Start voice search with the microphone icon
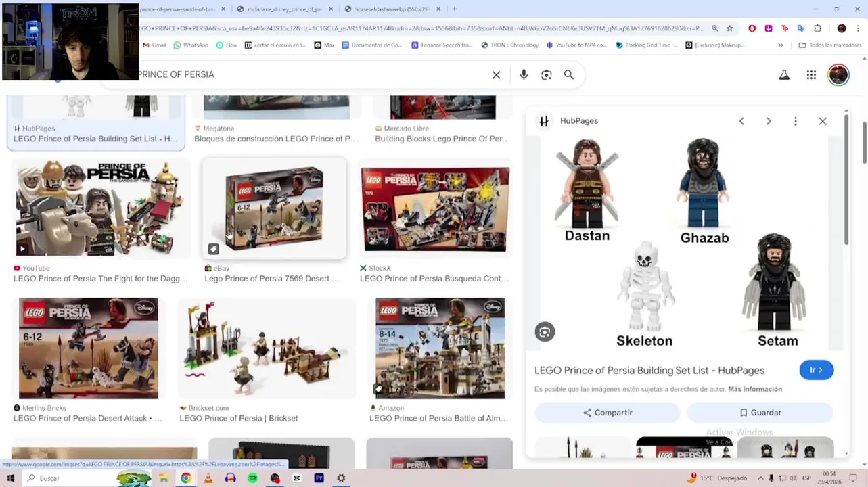Screen dimensions: 868x487 pos(524,75)
